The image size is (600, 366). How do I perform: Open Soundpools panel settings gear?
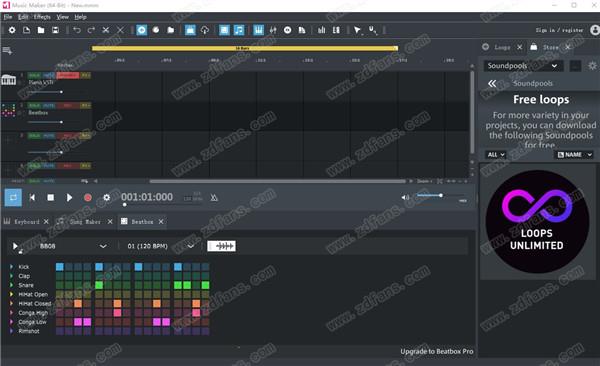pyautogui.click(x=592, y=66)
